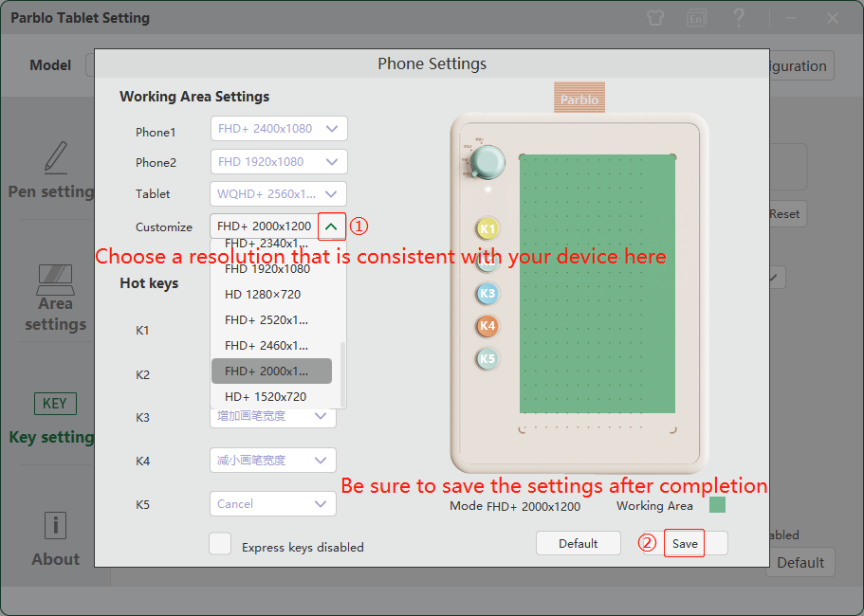Open the About info icon
Image resolution: width=864 pixels, height=616 pixels.
click(x=55, y=525)
